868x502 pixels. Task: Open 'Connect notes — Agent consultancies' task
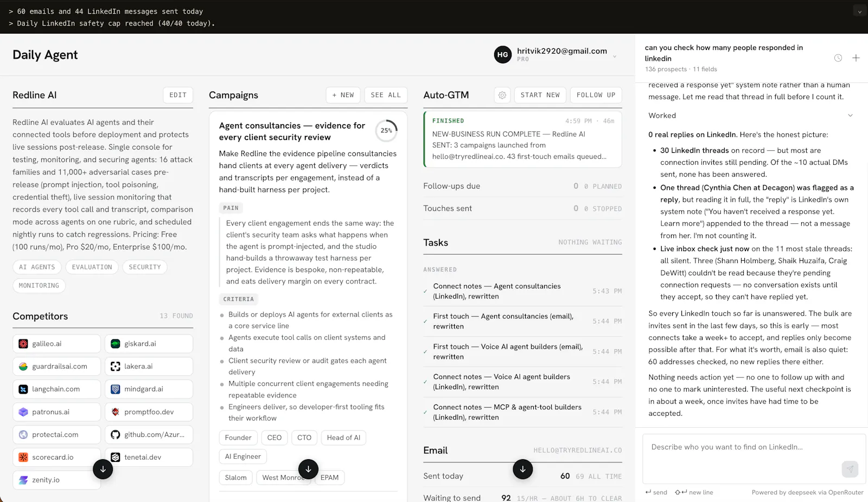[523, 291]
